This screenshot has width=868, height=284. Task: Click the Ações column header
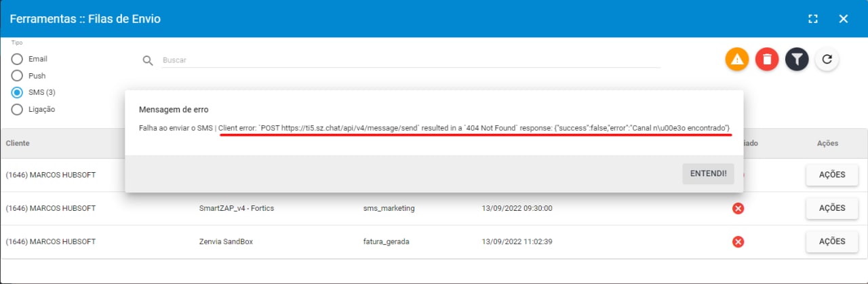[827, 143]
